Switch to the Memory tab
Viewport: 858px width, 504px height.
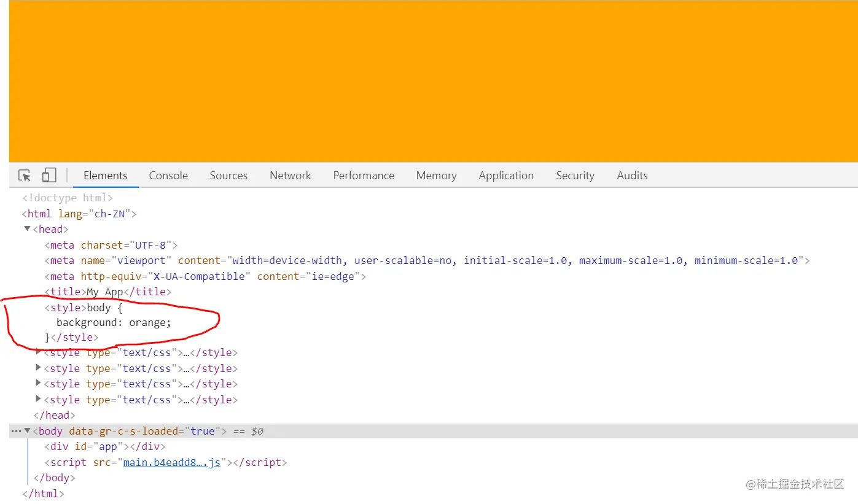pos(436,176)
